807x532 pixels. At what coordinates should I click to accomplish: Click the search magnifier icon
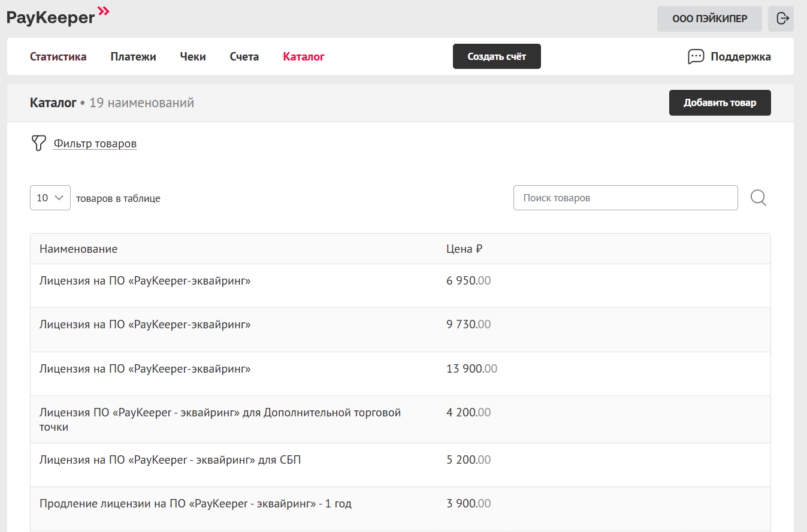point(758,198)
